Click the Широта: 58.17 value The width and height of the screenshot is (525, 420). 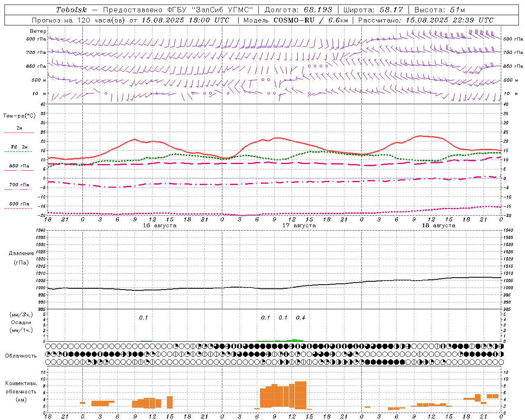tap(373, 10)
